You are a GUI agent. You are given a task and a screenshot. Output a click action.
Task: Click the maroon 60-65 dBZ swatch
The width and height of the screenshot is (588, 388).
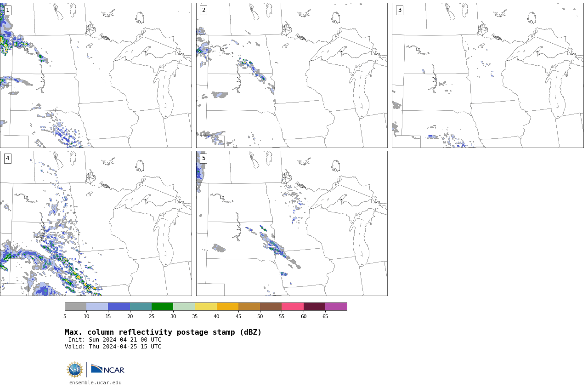pos(314,307)
